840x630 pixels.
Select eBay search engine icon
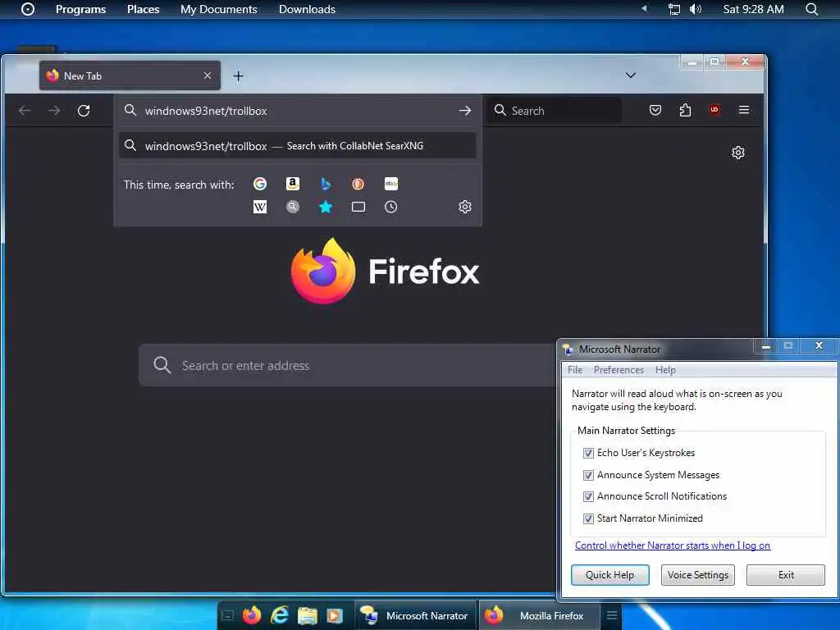pyautogui.click(x=391, y=184)
